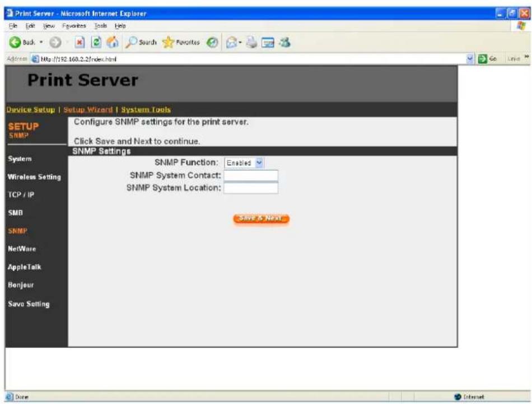The height and width of the screenshot is (404, 532).
Task: Click the Go button
Action: pos(488,59)
